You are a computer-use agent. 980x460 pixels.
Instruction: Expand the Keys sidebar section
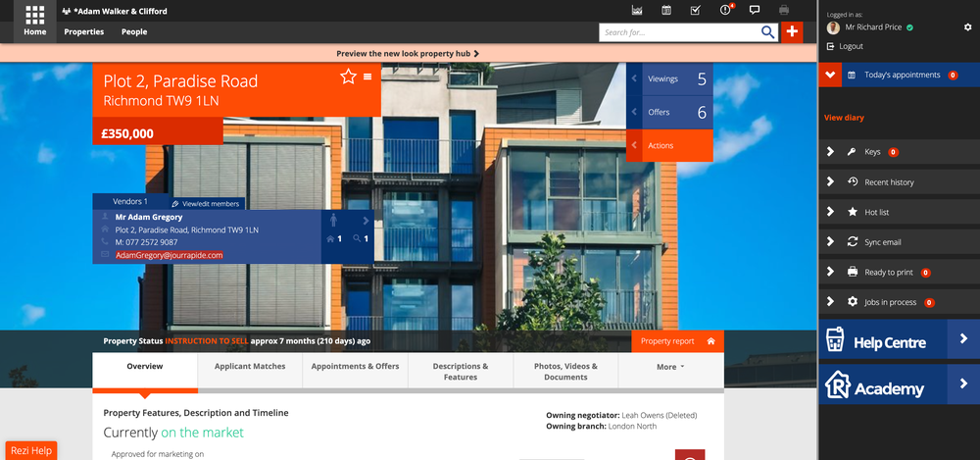[900, 152]
